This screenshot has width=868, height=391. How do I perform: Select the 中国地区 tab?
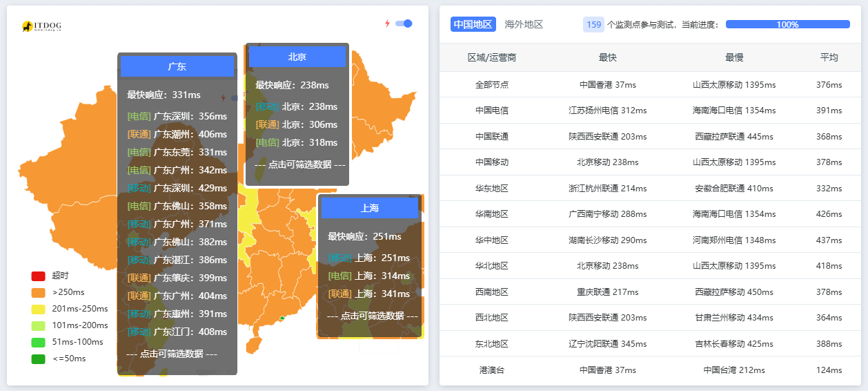[x=473, y=24]
